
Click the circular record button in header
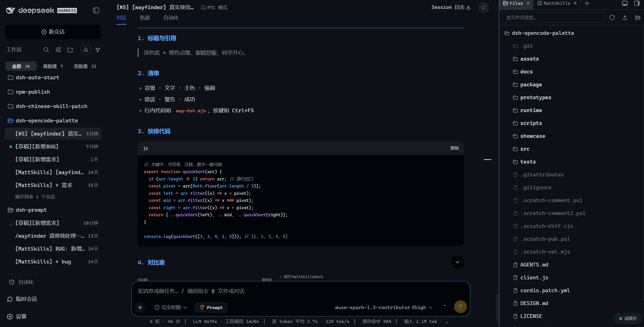tap(483, 7)
